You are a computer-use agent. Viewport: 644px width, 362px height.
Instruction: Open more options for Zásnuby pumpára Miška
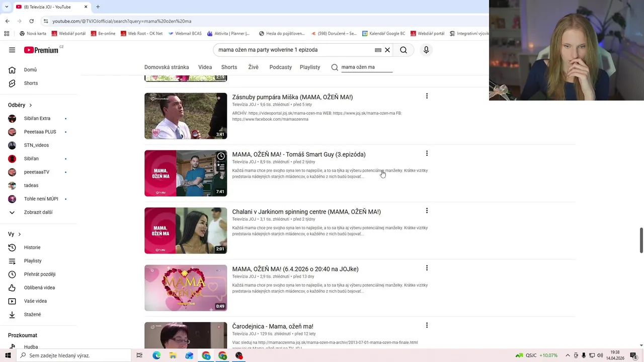pyautogui.click(x=427, y=96)
